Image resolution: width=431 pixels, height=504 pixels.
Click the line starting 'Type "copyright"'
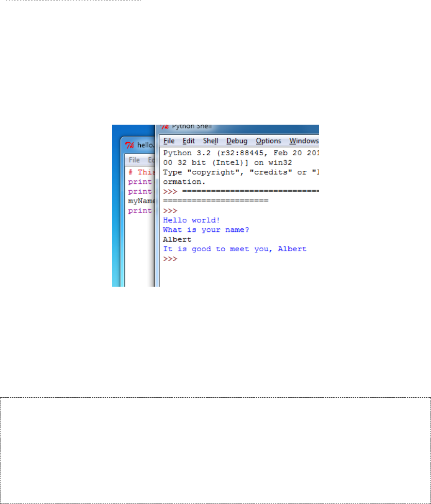click(241, 172)
